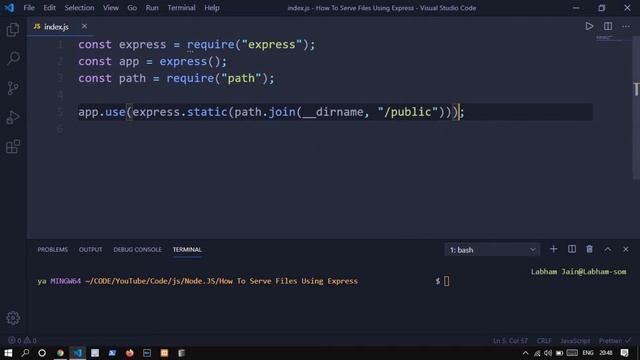The image size is (640, 360).
Task: Open the volume control in system tray
Action: (548, 353)
